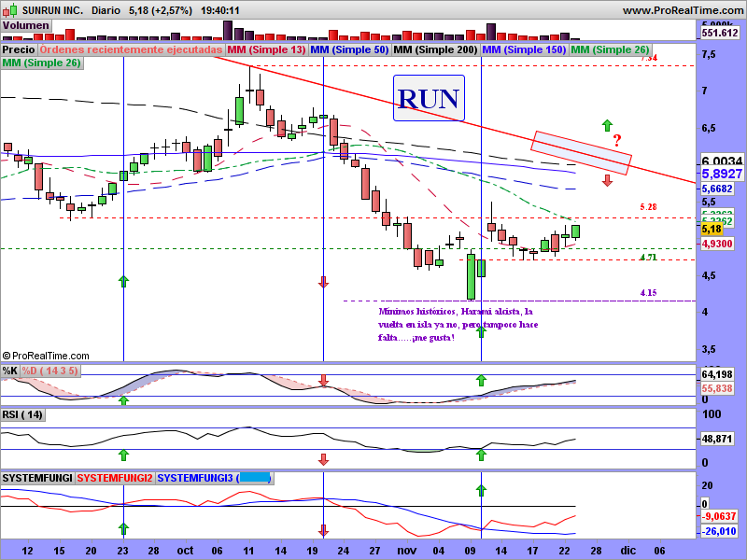The width and height of the screenshot is (747, 560).
Task: Select the RUN ticker text box
Action: click(429, 98)
